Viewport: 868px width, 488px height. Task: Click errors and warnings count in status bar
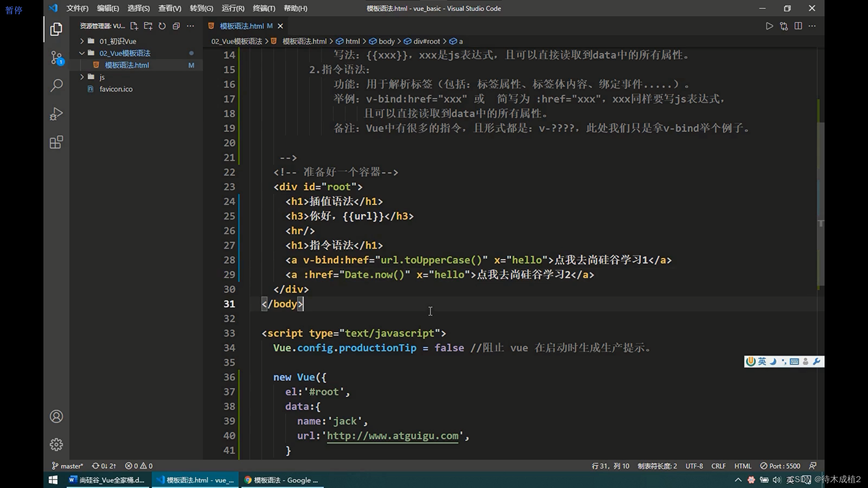(x=139, y=466)
